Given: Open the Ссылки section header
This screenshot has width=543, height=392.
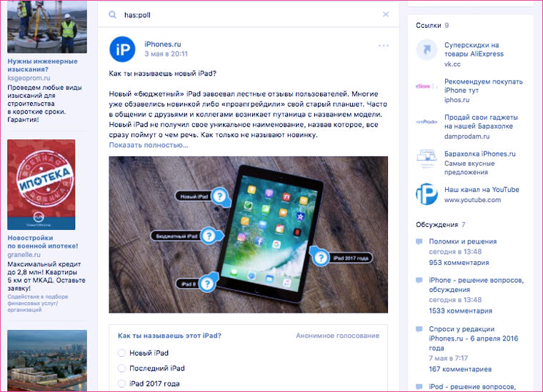Looking at the screenshot, I should pos(432,25).
